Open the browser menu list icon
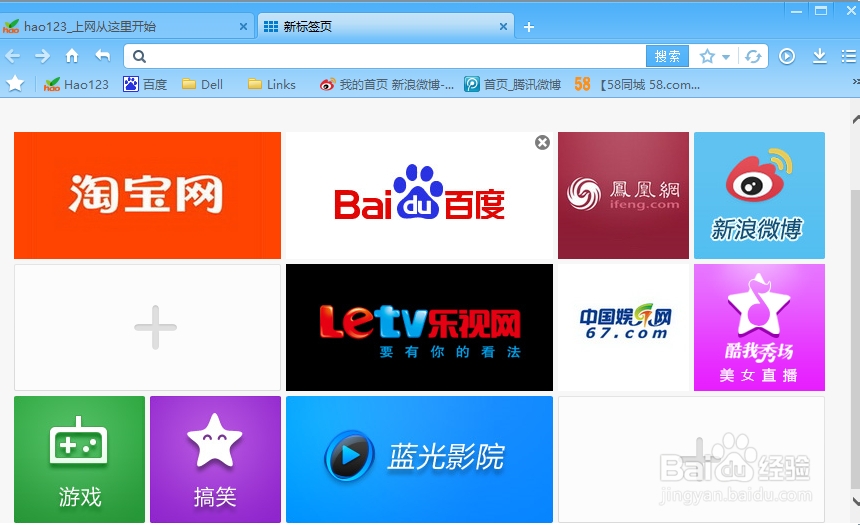Image resolution: width=860 pixels, height=525 pixels. click(x=848, y=56)
